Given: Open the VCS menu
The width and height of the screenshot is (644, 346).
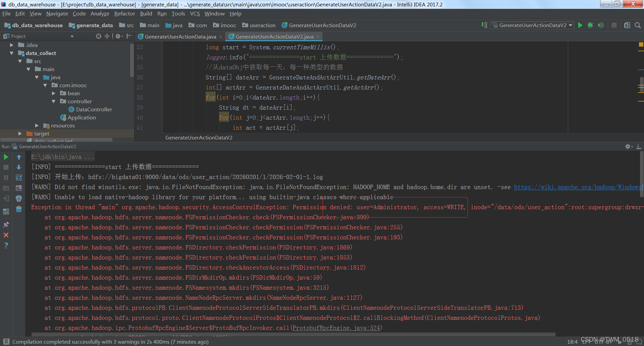Looking at the screenshot, I should 195,13.
